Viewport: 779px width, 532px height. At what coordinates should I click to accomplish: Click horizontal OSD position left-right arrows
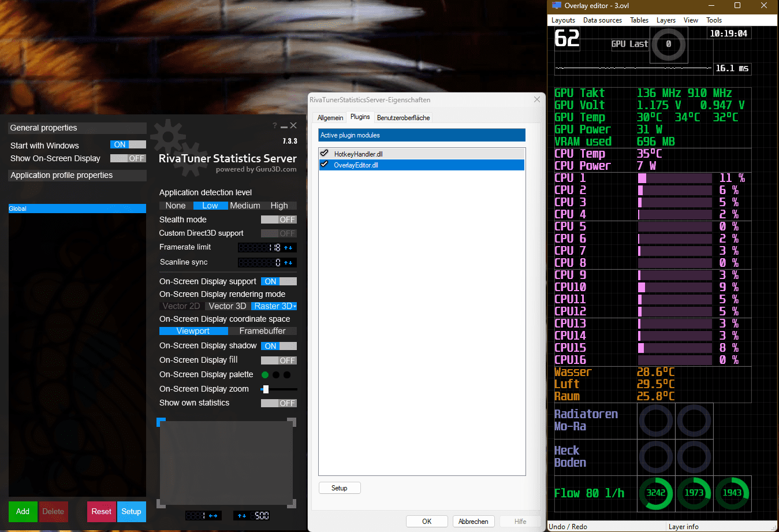point(213,515)
